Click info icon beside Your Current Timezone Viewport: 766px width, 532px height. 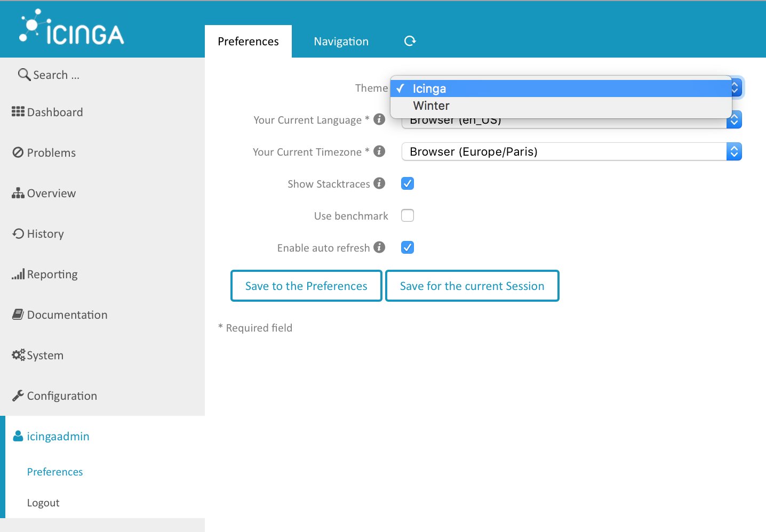[x=379, y=151]
